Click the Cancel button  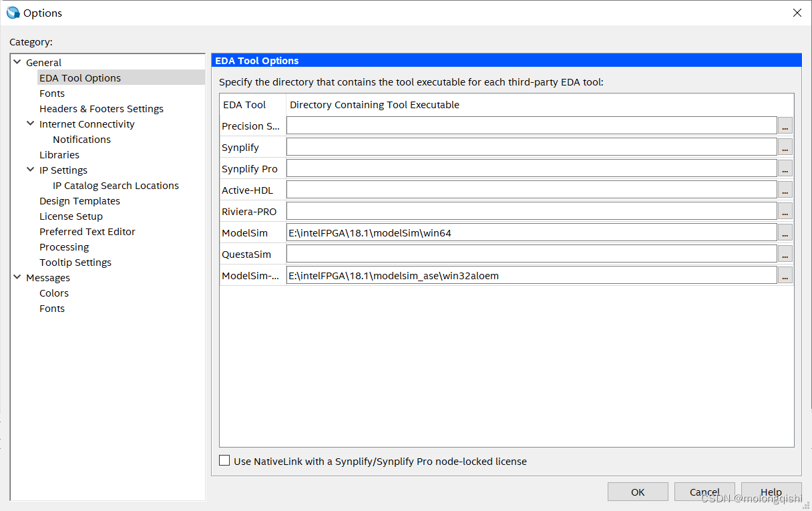[704, 492]
